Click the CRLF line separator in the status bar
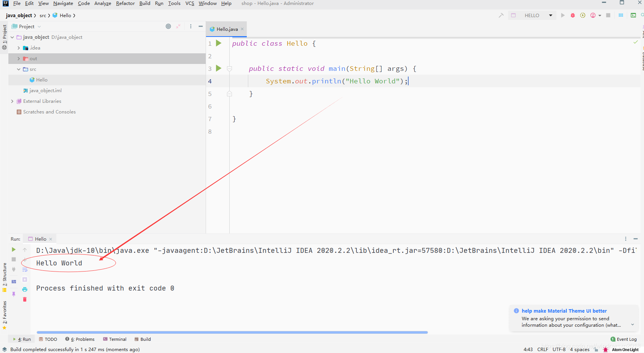Image resolution: width=644 pixels, height=353 pixels. pyautogui.click(x=543, y=350)
